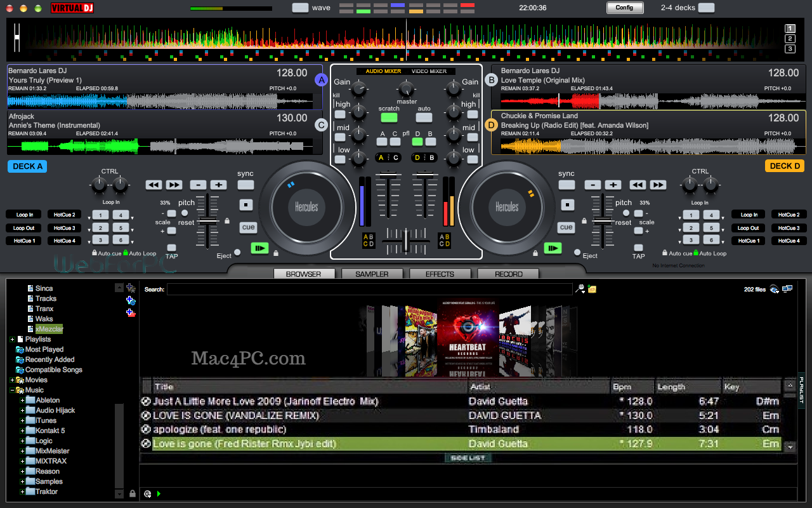The image size is (812, 508).
Task: Start playback on deck A with green play button
Action: coord(259,248)
